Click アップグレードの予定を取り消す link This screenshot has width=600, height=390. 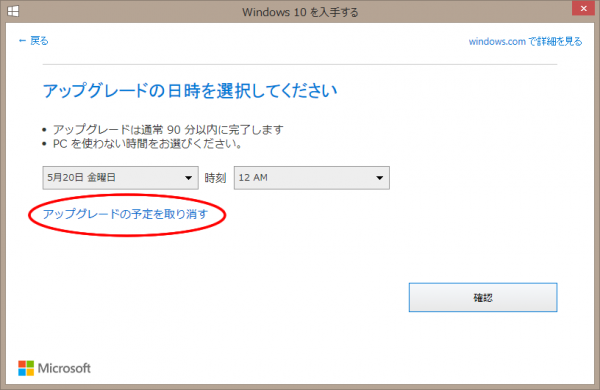pyautogui.click(x=125, y=214)
